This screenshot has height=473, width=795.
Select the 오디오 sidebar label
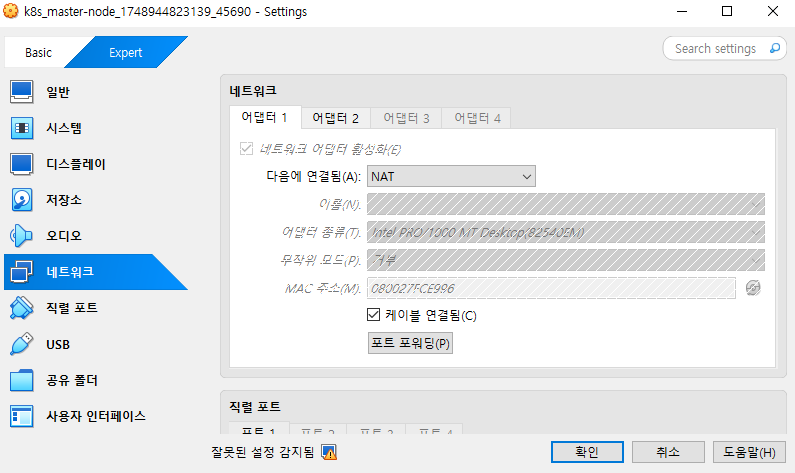point(64,236)
